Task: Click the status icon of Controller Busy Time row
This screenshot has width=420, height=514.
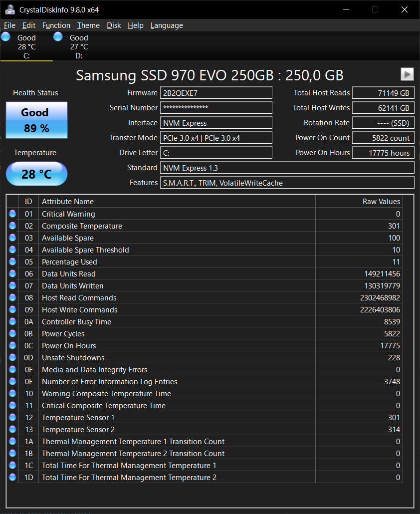Action: tap(12, 321)
